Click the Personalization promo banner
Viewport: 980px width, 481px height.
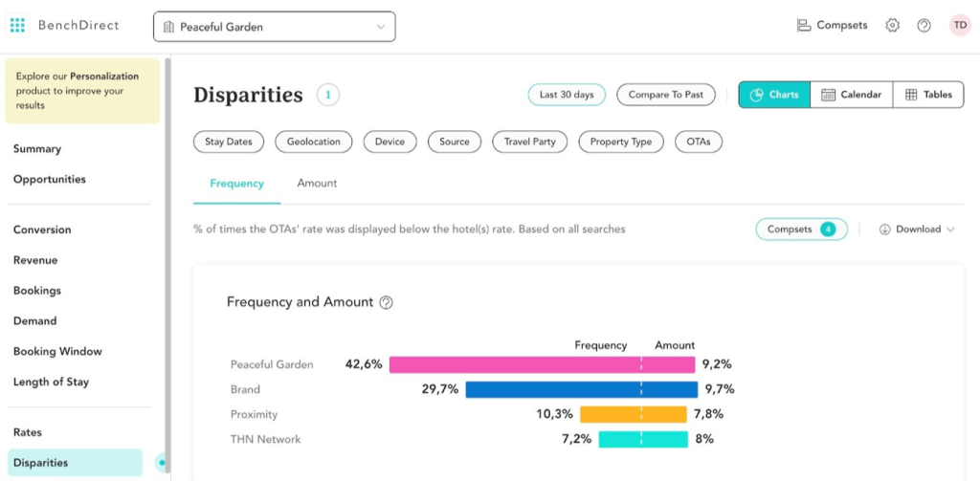click(81, 91)
